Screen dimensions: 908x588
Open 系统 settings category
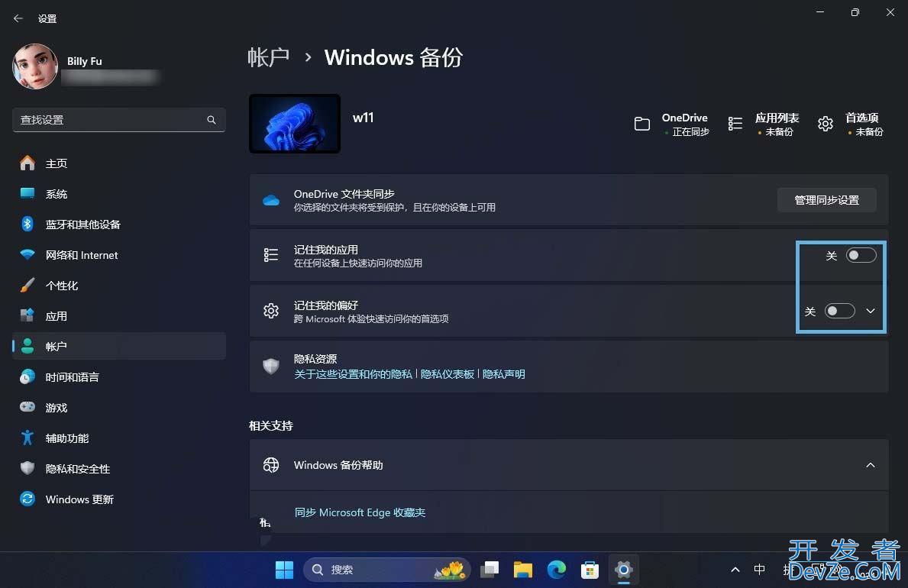pos(118,194)
